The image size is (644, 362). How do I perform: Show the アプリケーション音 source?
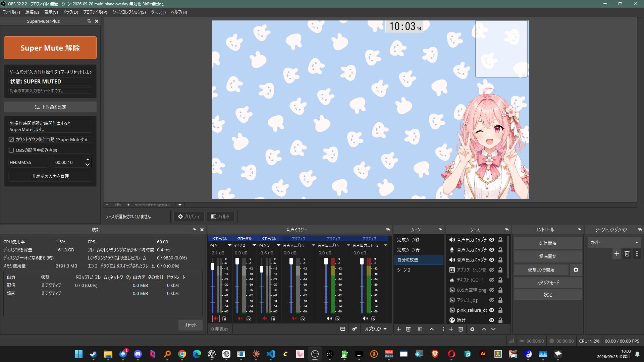492,270
